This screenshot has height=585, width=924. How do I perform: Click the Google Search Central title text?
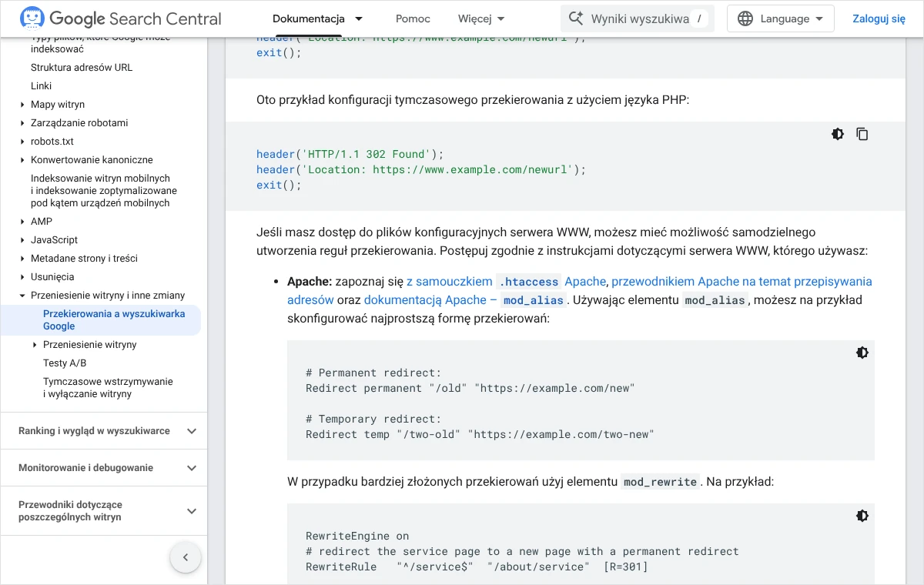coord(136,18)
